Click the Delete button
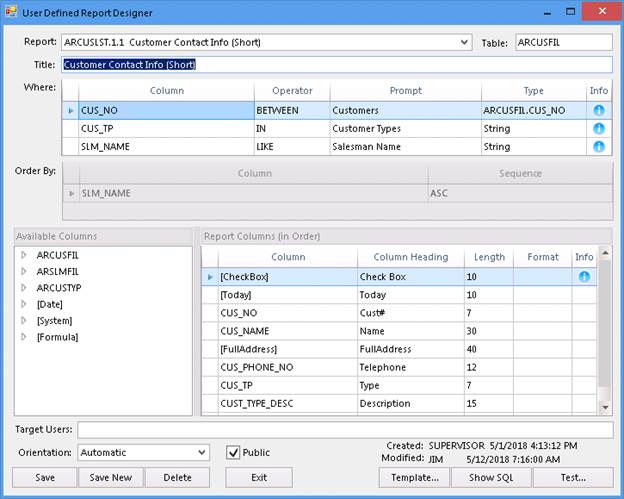624x499 pixels. (x=177, y=478)
